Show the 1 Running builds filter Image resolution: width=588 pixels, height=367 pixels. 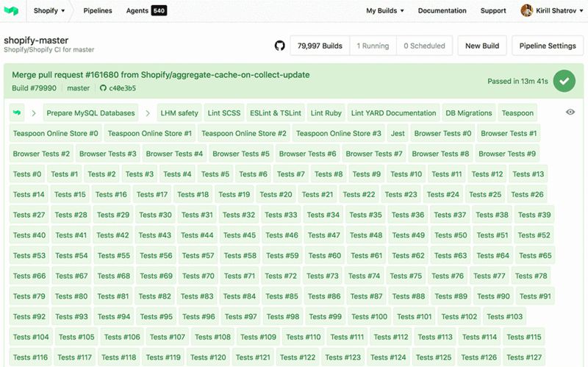(x=373, y=46)
